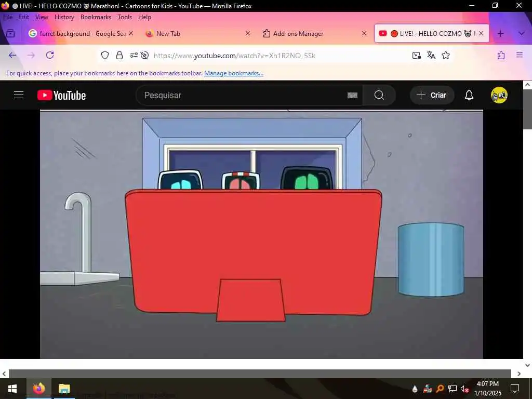Viewport: 532px width, 399px height.
Task: Open the Help menu
Action: tap(144, 17)
